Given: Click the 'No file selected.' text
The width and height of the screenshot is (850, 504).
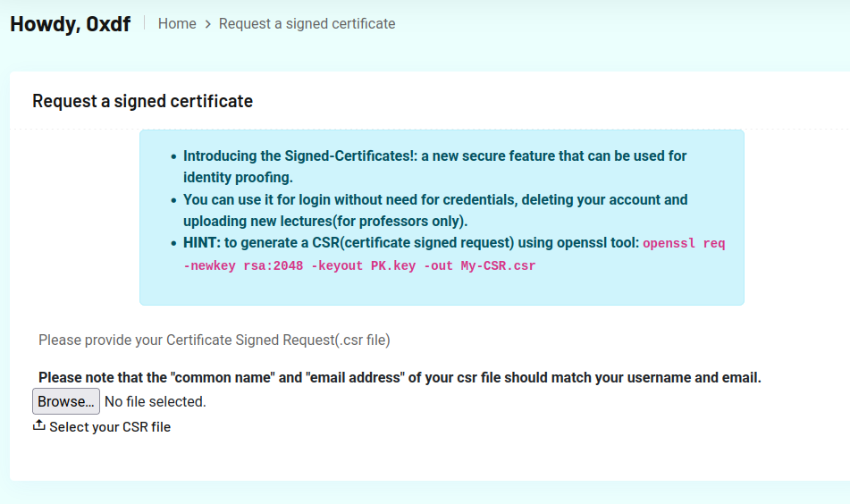Looking at the screenshot, I should 156,402.
